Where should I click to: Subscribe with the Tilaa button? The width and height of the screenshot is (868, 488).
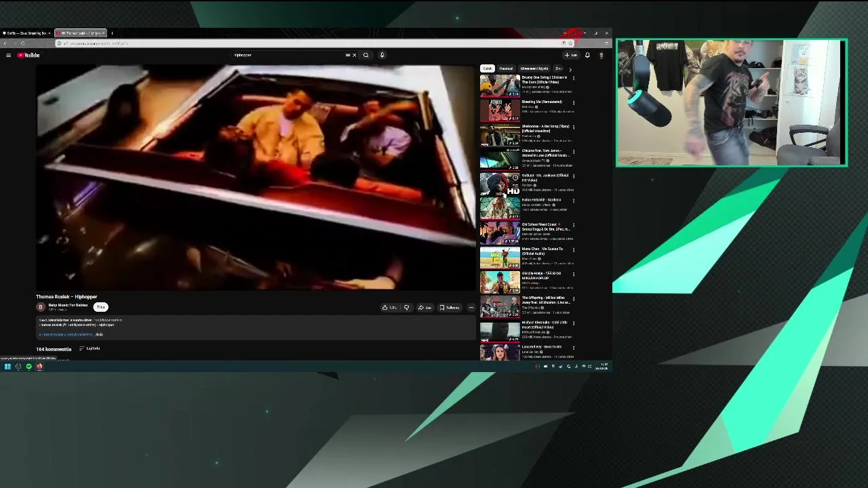pos(100,307)
